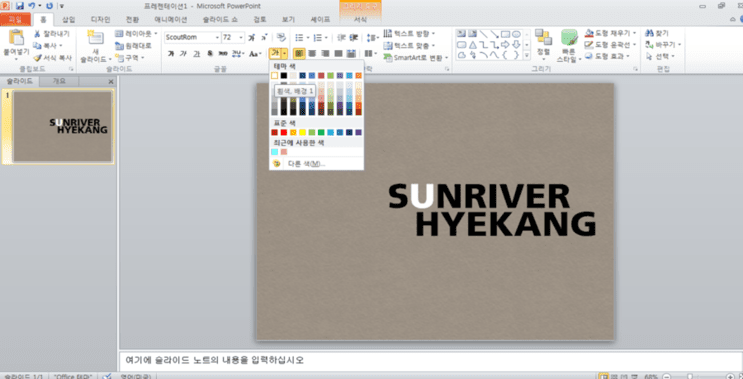
Task: Pick the red standard color swatch
Action: 284,132
